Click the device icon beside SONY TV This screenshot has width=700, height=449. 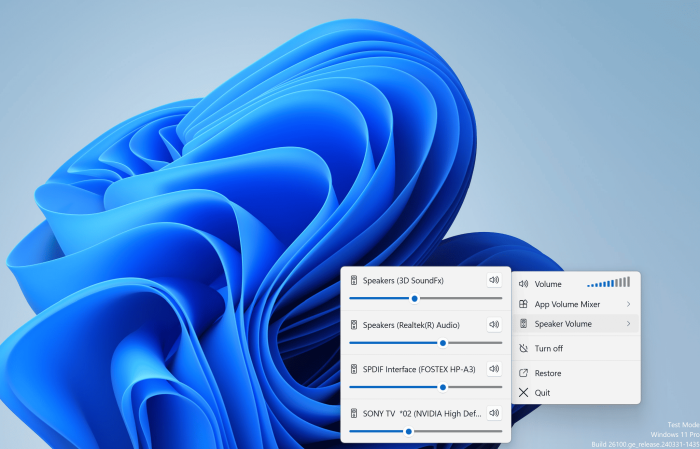coord(354,413)
